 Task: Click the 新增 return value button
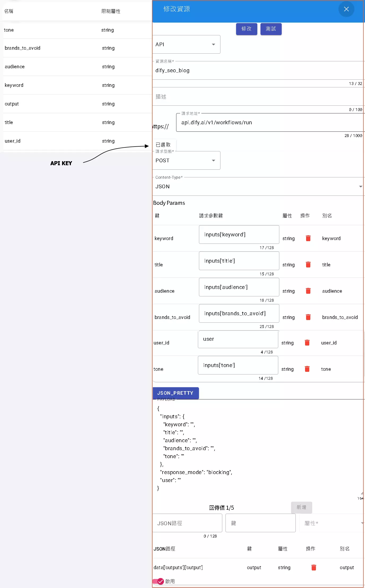coord(301,508)
